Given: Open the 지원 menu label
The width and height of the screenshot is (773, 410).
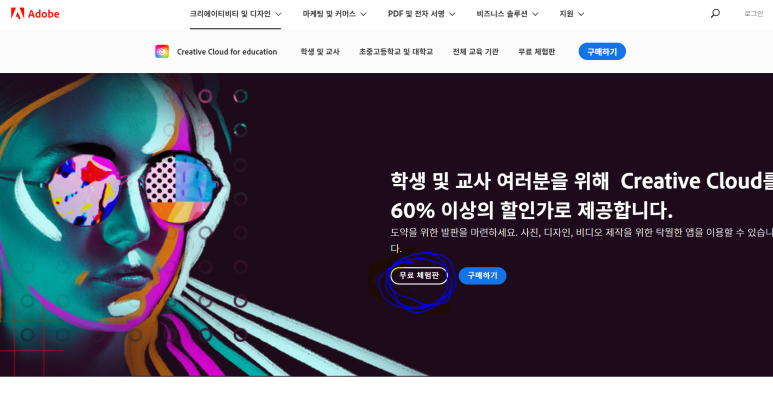Looking at the screenshot, I should click(x=566, y=14).
